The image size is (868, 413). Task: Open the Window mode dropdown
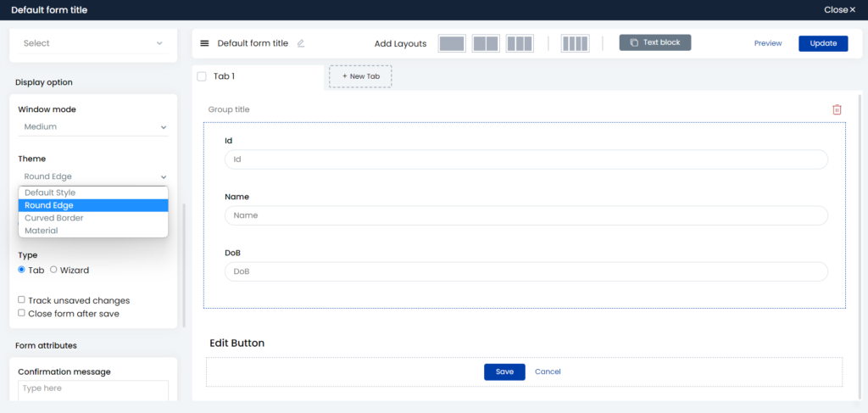[93, 126]
